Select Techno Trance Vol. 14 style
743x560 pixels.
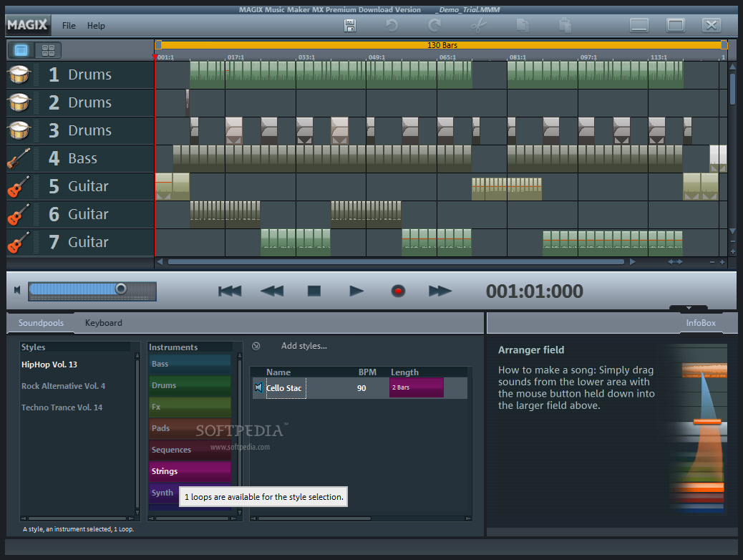pos(62,407)
